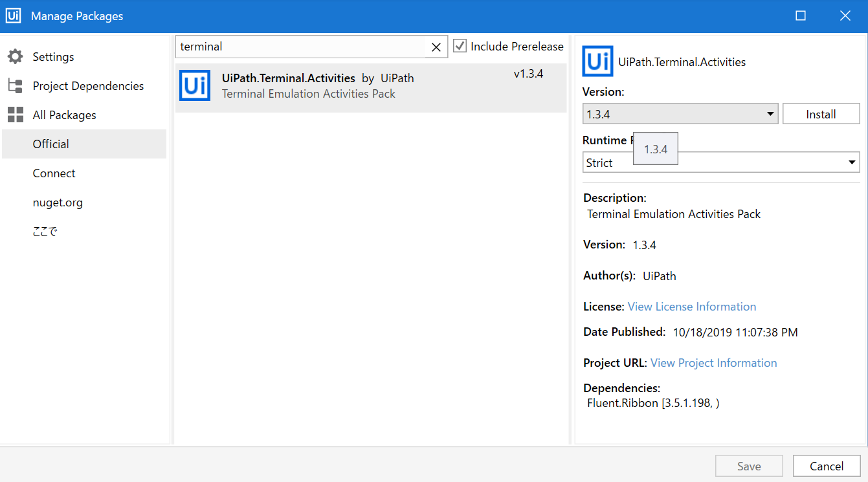The height and width of the screenshot is (482, 868).
Task: Click the Settings gear icon
Action: (x=15, y=57)
